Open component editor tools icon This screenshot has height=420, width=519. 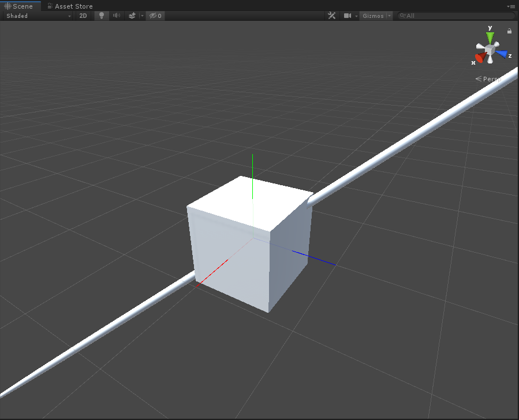point(331,16)
